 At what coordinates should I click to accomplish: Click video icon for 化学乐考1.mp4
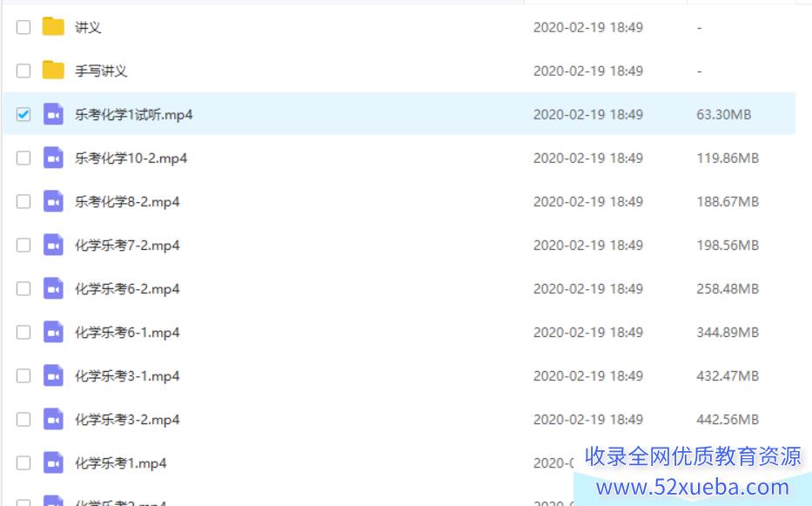pyautogui.click(x=53, y=462)
